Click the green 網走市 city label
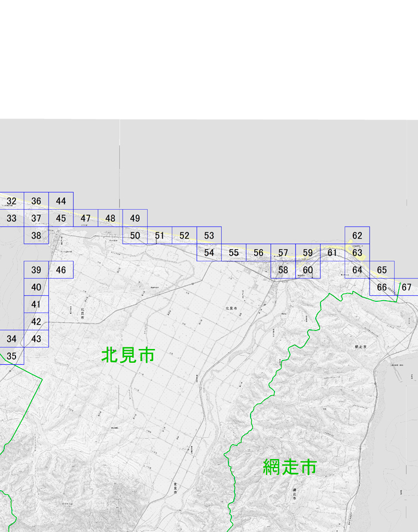418x532 pixels. point(290,467)
